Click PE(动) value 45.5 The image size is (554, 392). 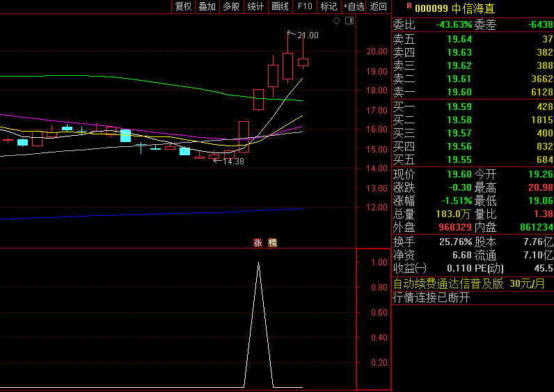544,269
